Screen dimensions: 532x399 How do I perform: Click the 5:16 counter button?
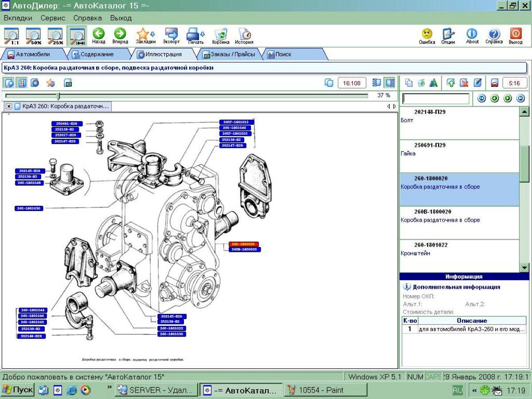point(515,83)
